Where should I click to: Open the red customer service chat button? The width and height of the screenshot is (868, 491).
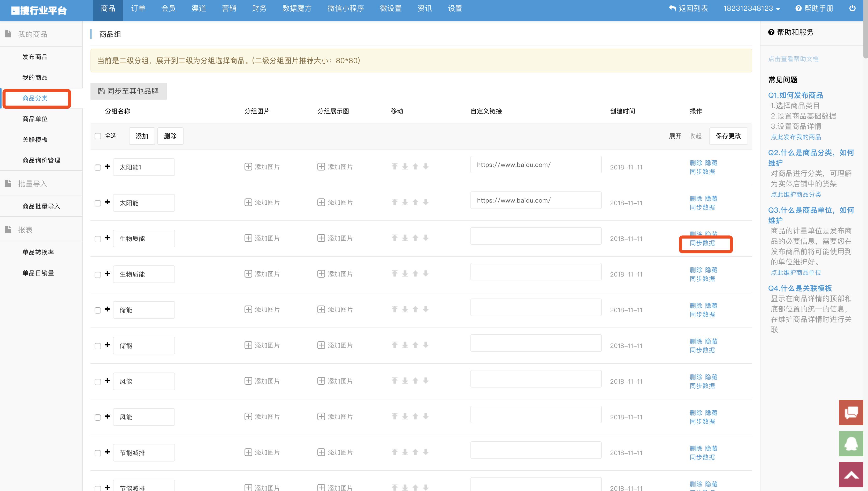tap(851, 413)
